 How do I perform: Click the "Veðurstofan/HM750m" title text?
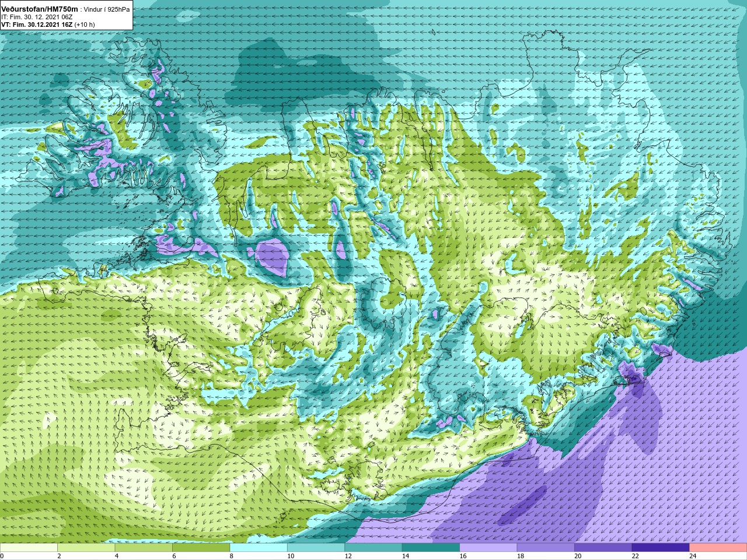click(x=40, y=9)
